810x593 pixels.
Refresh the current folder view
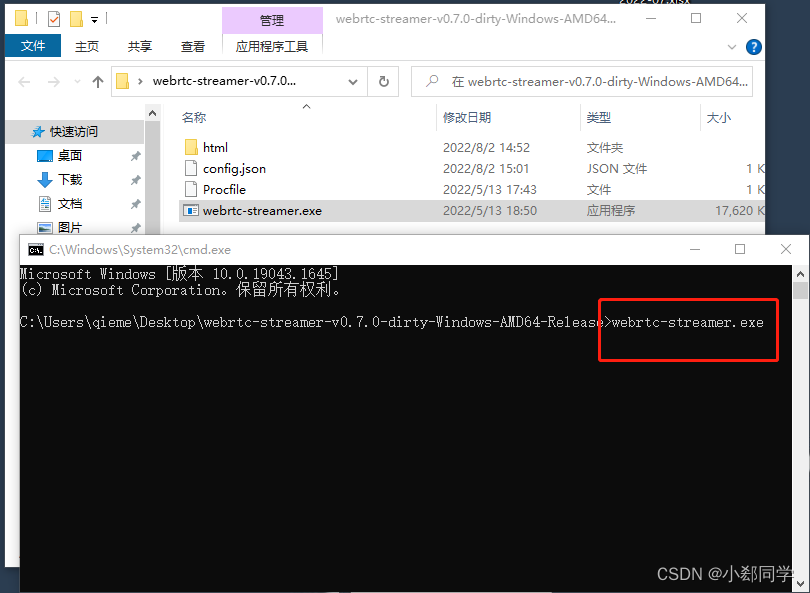point(383,82)
